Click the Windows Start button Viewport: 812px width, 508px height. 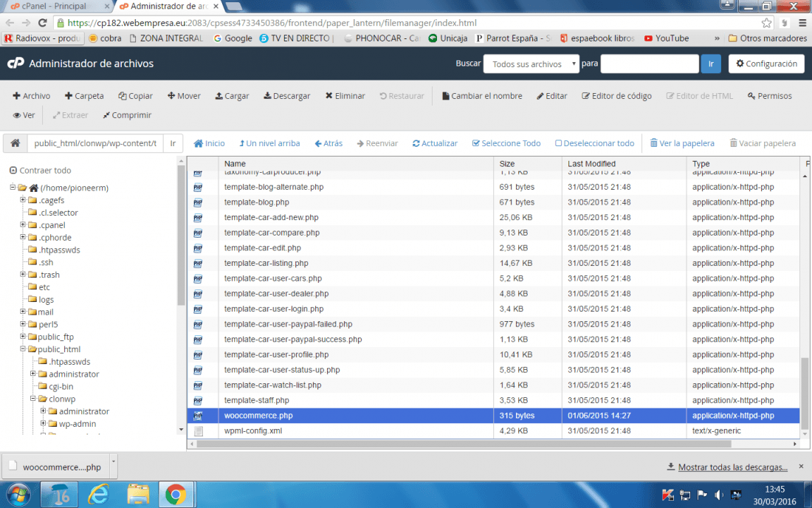click(18, 495)
